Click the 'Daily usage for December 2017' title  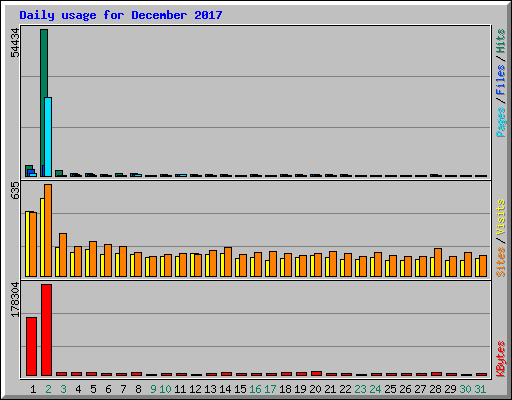pyautogui.click(x=121, y=15)
